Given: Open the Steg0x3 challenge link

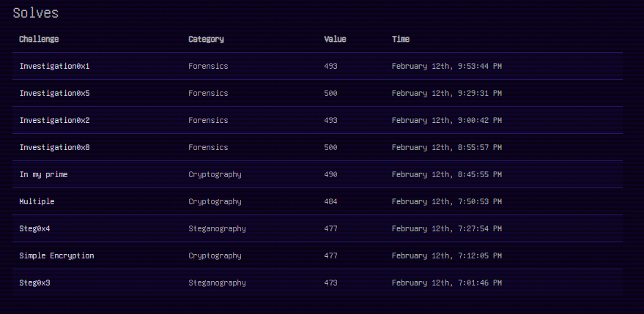Looking at the screenshot, I should point(34,283).
